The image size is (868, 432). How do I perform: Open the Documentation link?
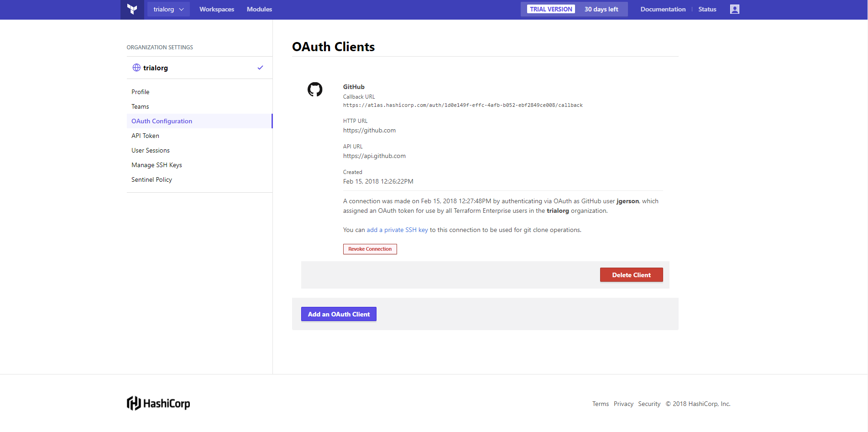[663, 9]
